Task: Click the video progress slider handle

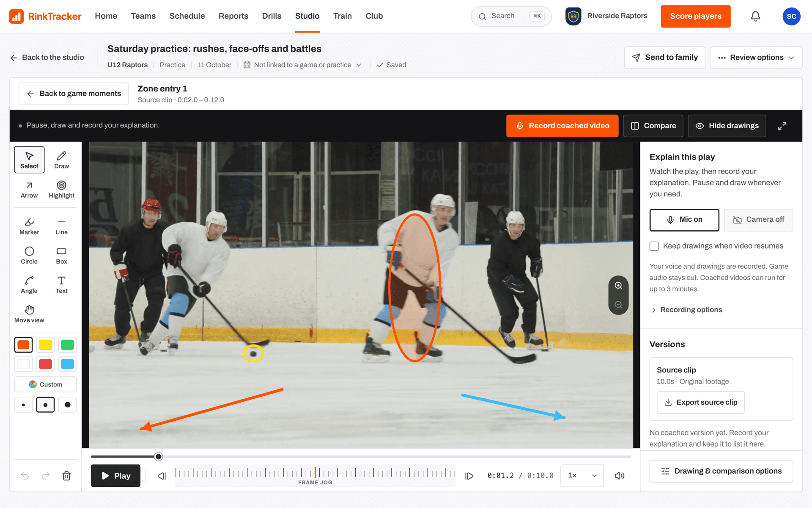Action: click(x=158, y=456)
